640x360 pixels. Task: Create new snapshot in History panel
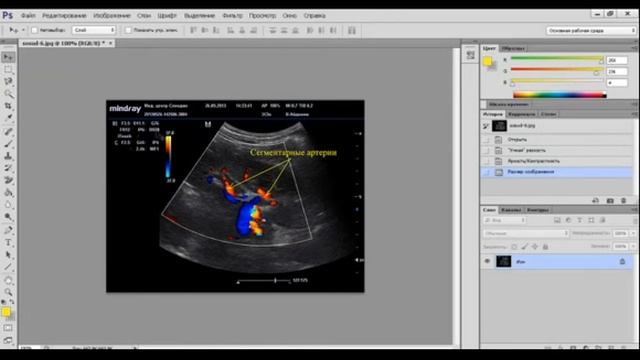(610, 200)
